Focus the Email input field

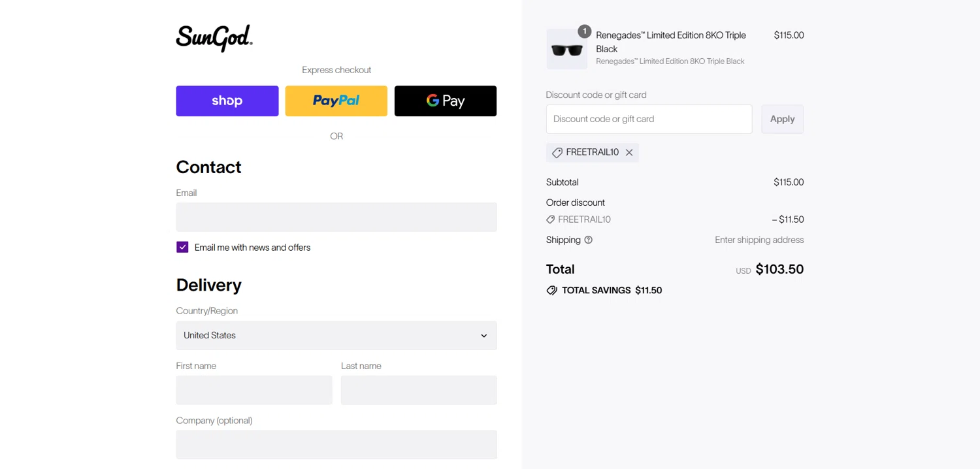tap(336, 217)
